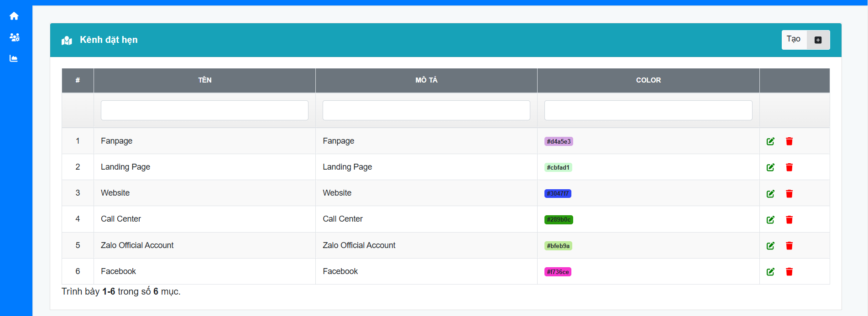This screenshot has width=868, height=316.
Task: Focus the MÔ TẢ filter input
Action: (426, 110)
